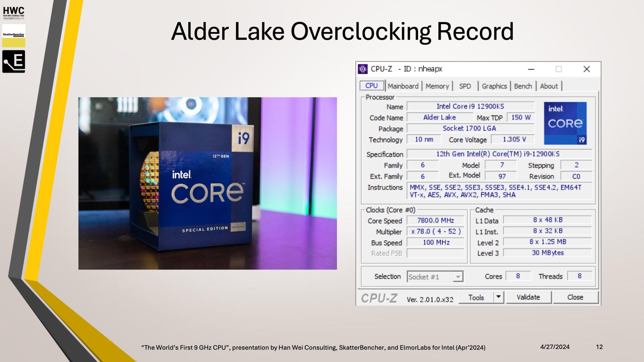Minimize the CPU-Z window

pos(531,69)
